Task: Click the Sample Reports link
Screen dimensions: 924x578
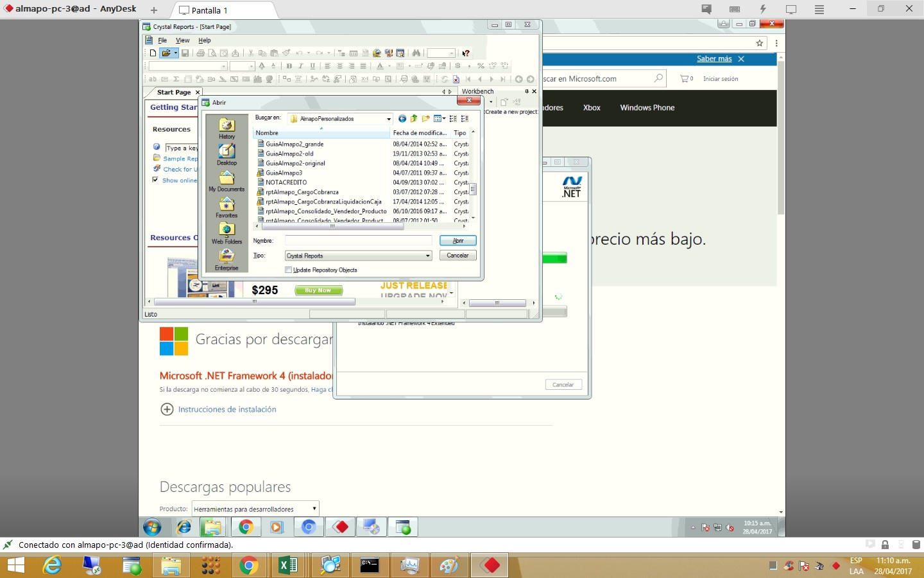Action: 180,159
